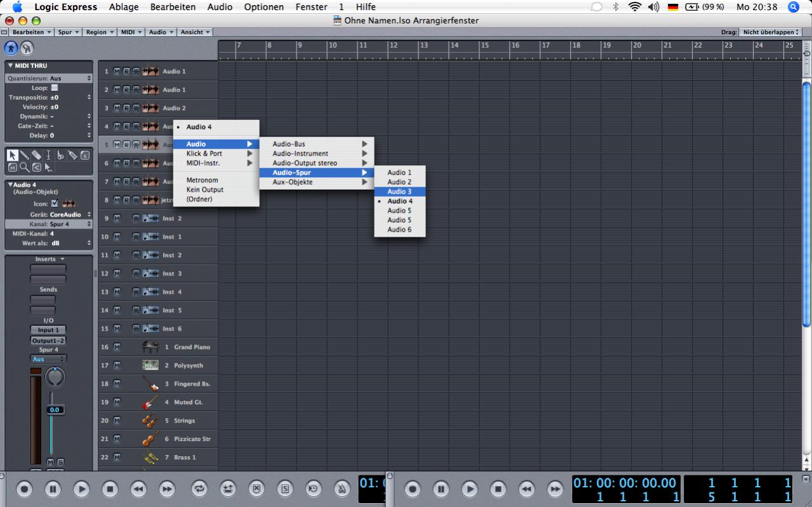The image size is (812, 507).
Task: Uncheck the Icon checkbox for Audio 4
Action: coord(54,204)
